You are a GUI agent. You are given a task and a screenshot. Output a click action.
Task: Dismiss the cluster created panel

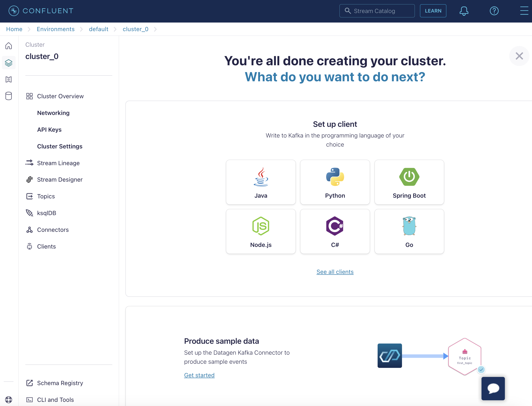click(519, 56)
